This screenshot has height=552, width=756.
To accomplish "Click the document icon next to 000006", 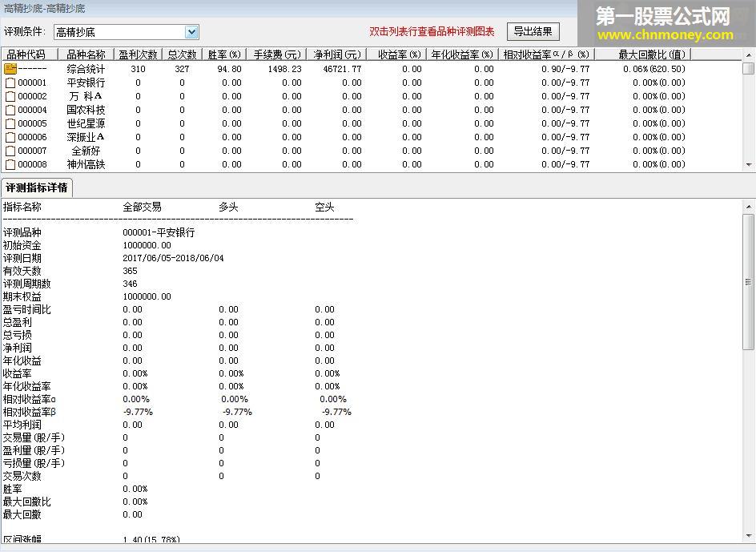I will 10,138.
